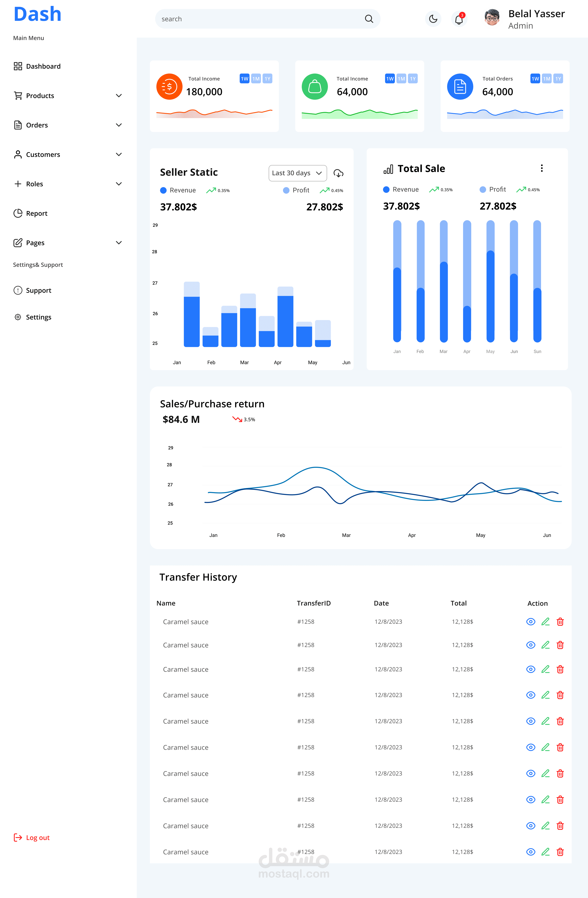Viewport: 588px width, 898px height.
Task: Open notifications bell icon
Action: click(x=459, y=19)
